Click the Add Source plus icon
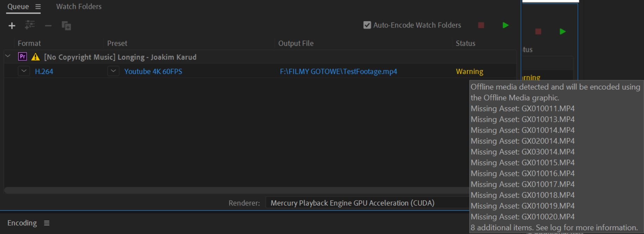The width and height of the screenshot is (644, 234). click(12, 26)
